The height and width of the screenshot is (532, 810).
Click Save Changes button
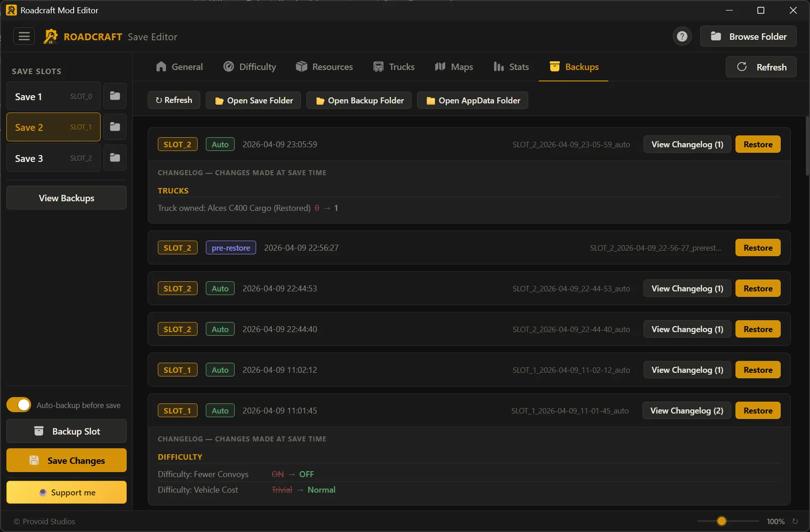click(66, 460)
